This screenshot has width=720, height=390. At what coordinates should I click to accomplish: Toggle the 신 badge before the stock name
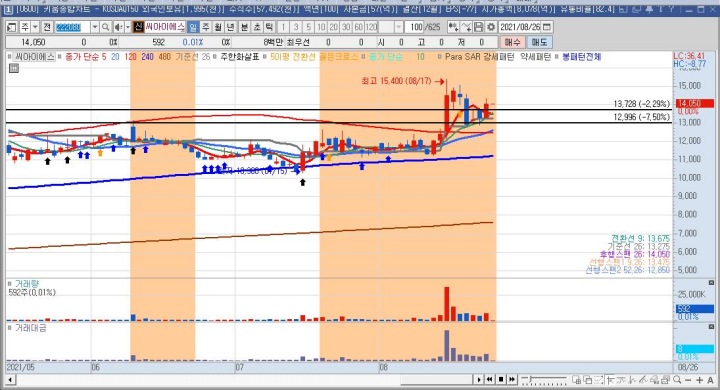click(x=138, y=27)
